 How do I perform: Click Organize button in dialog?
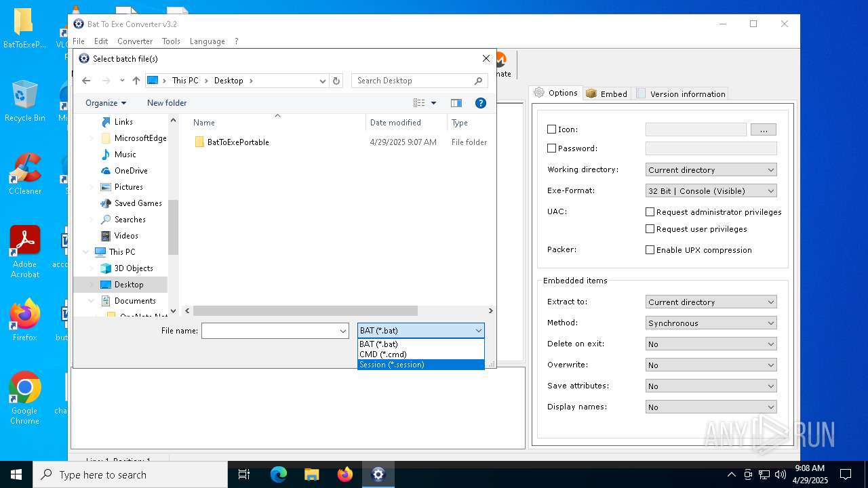pyautogui.click(x=106, y=103)
